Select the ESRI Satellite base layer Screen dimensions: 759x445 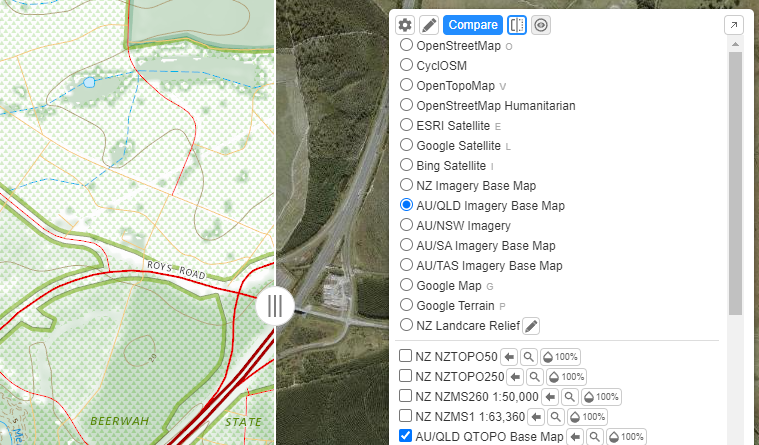(406, 125)
